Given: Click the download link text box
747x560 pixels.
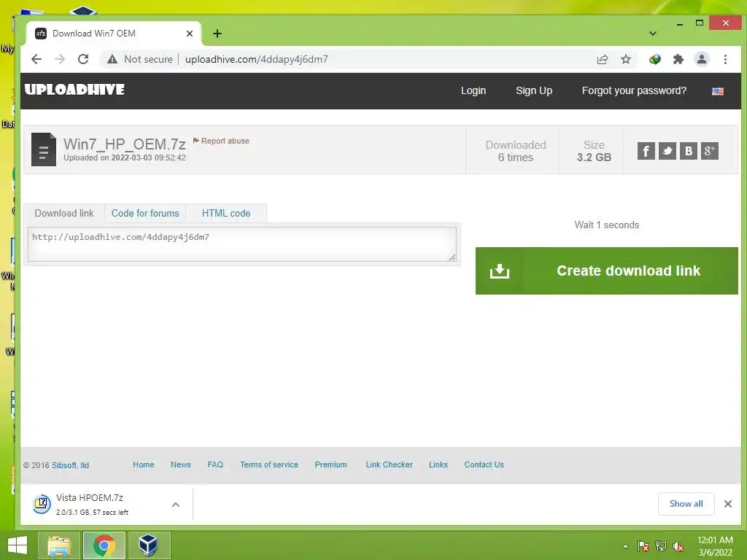Looking at the screenshot, I should 242,244.
